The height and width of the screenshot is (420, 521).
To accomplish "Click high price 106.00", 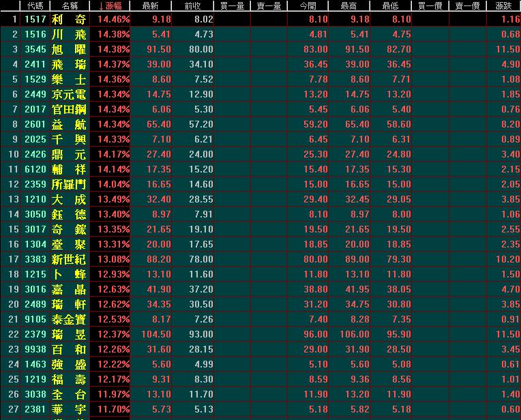I will [355, 334].
